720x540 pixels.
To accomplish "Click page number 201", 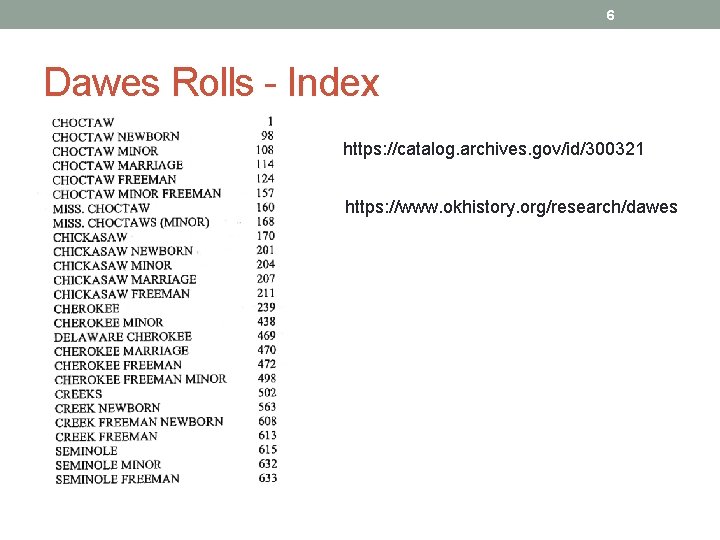I will (x=265, y=250).
